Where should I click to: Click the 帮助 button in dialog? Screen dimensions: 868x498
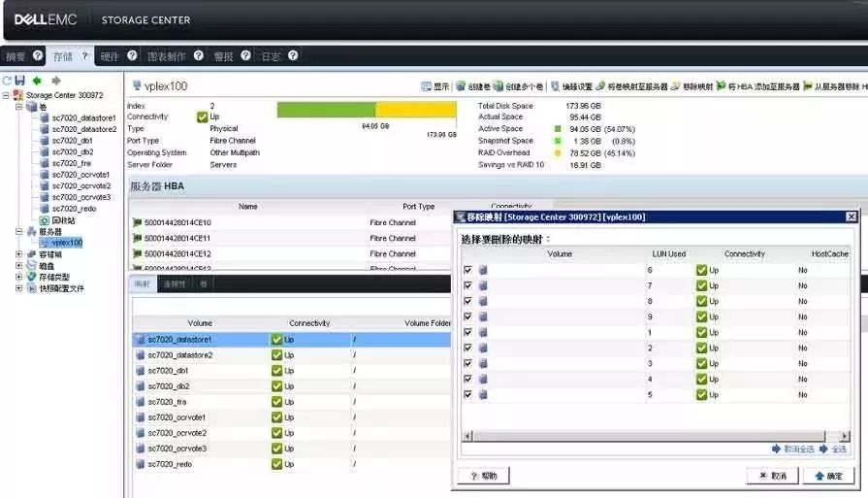coord(484,476)
